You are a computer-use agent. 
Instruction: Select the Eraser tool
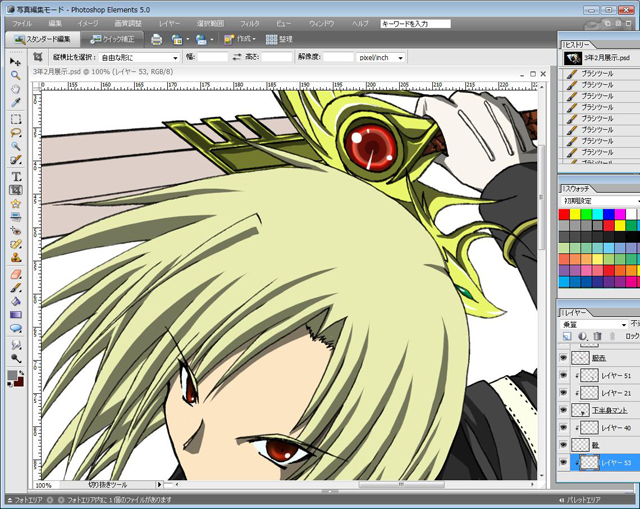[x=16, y=274]
